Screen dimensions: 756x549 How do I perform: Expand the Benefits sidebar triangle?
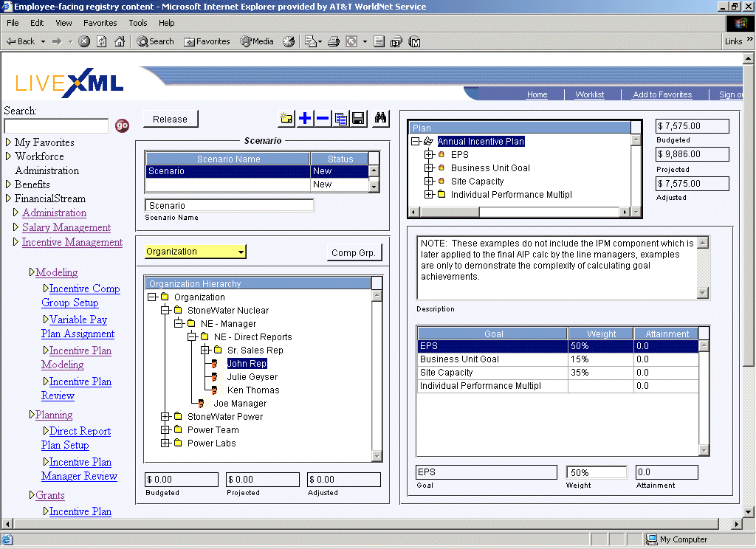8,184
